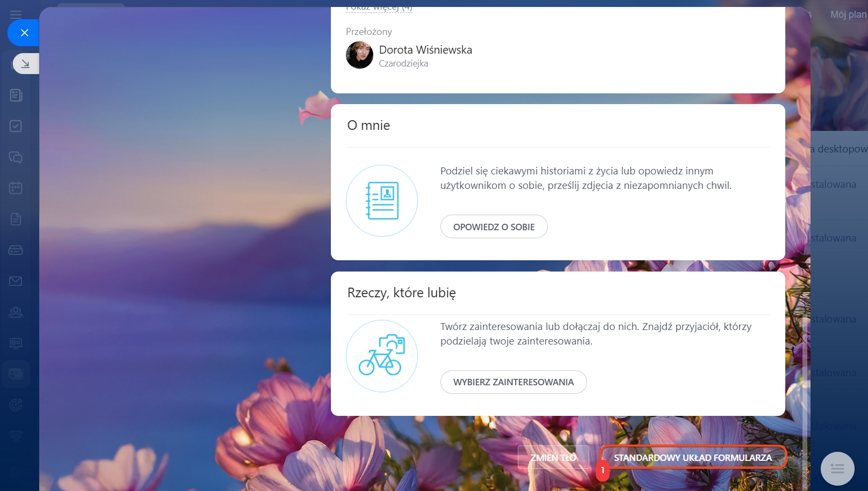Screen dimensions: 868x491
Task: Open the hamburger menu at top left
Action: coord(16,14)
